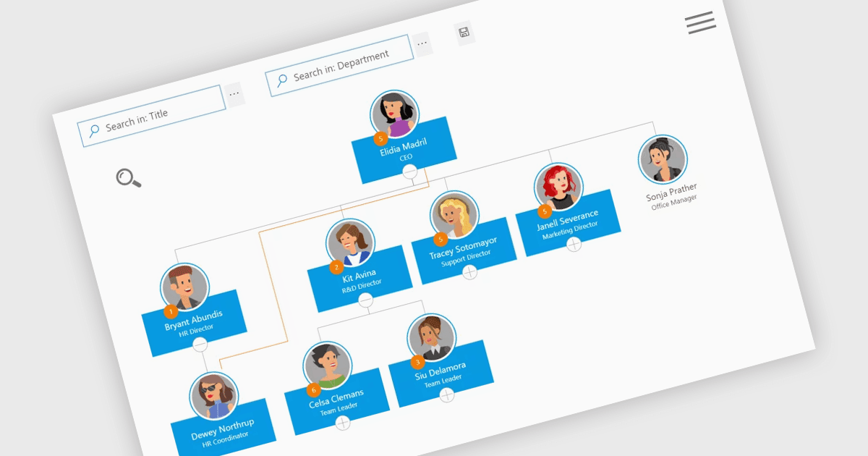
Task: Click the Janell Severance name text
Action: pos(567,220)
